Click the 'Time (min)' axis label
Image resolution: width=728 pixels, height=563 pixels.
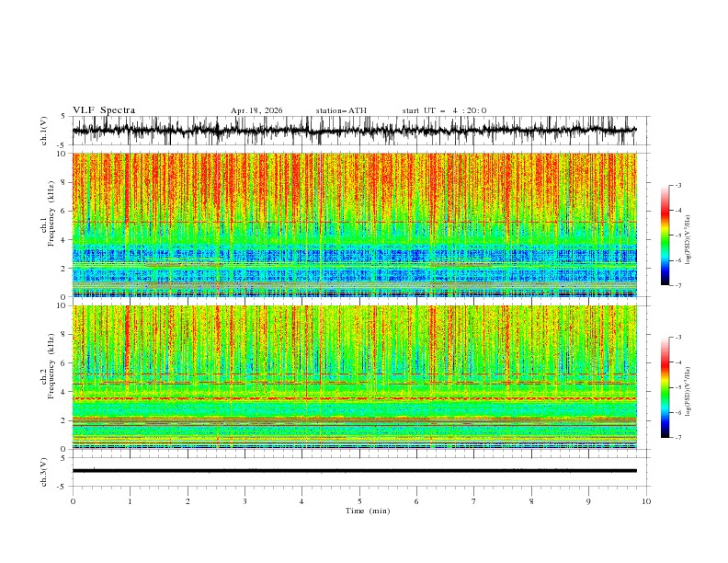tap(368, 511)
